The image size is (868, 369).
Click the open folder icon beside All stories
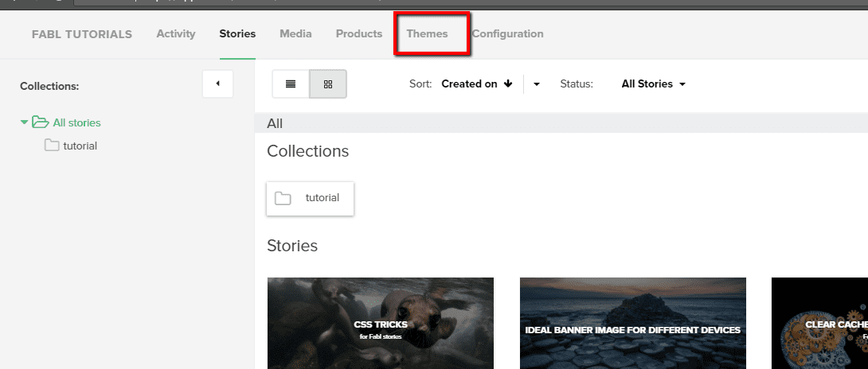click(41, 122)
